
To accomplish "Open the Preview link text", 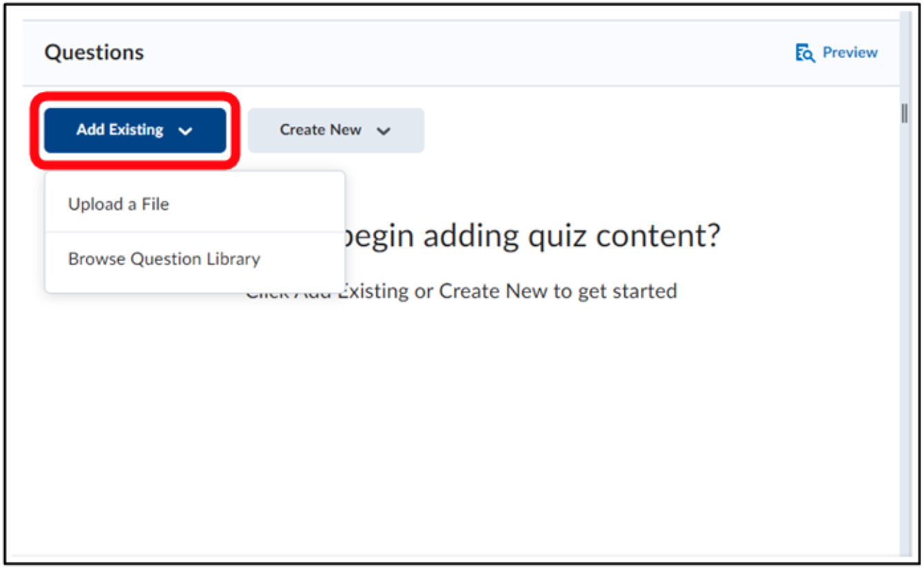I will [x=850, y=53].
